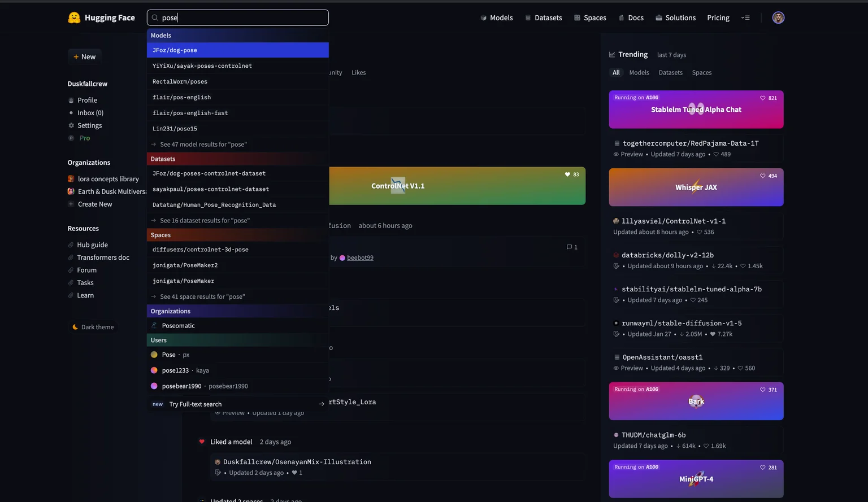Open flair/pos-english model result
Viewport: 868px width, 502px height.
(x=238, y=97)
